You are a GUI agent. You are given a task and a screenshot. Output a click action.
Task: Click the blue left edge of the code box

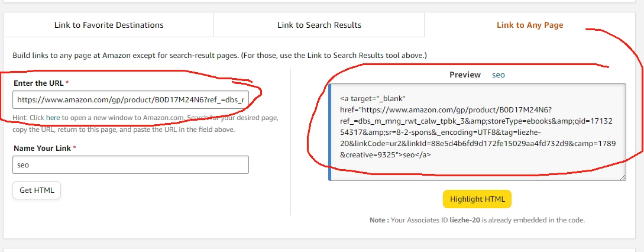330,132
